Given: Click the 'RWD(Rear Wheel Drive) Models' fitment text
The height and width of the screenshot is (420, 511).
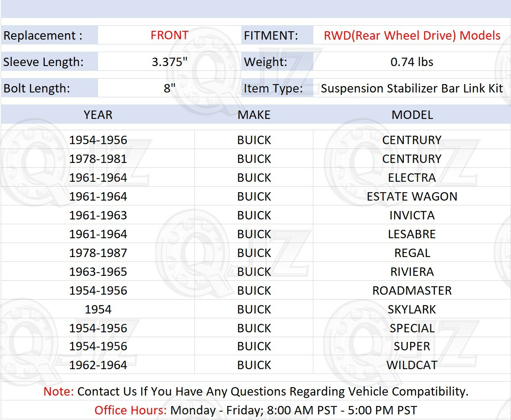Looking at the screenshot, I should (x=412, y=35).
